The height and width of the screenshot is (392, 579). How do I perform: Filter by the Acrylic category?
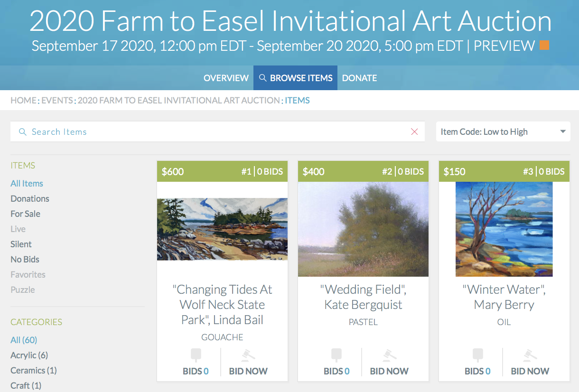[x=29, y=355]
